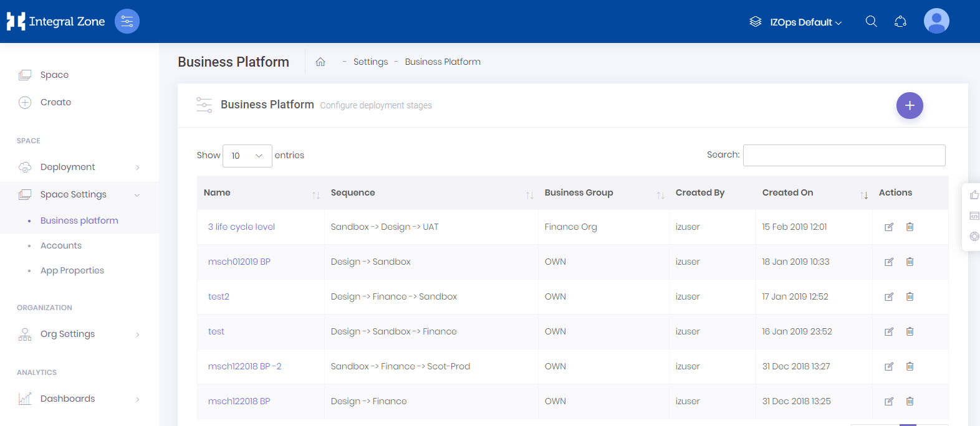Open the IZOps Default environment dropdown
Screen dimensions: 980x426
coord(805,22)
